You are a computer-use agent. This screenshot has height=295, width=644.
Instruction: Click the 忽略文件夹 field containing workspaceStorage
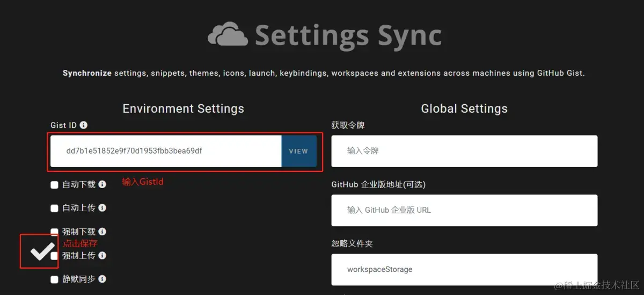point(464,269)
